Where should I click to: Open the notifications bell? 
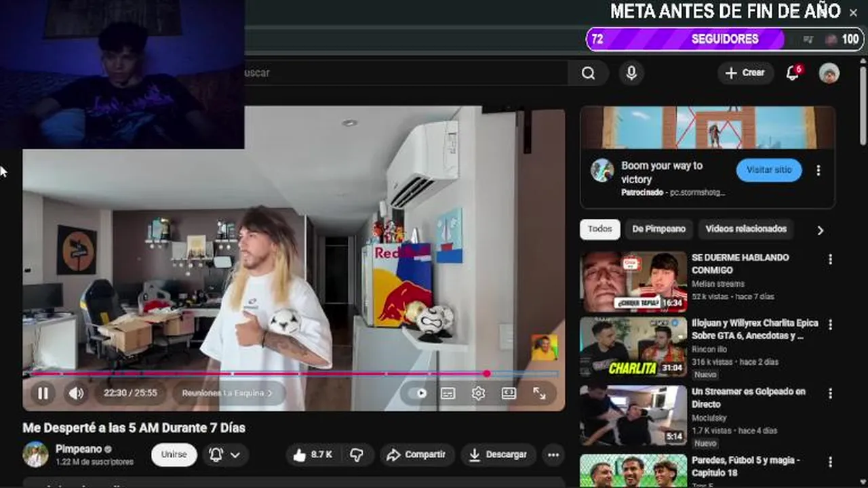[793, 73]
